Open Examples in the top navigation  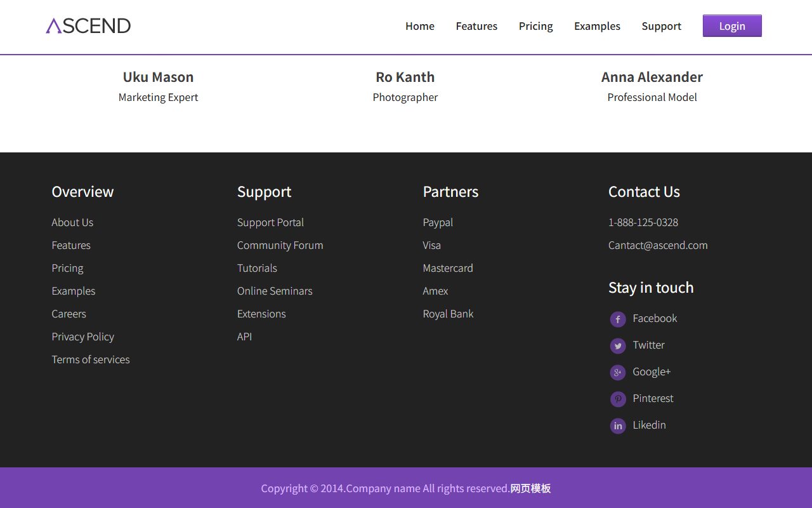pos(597,26)
